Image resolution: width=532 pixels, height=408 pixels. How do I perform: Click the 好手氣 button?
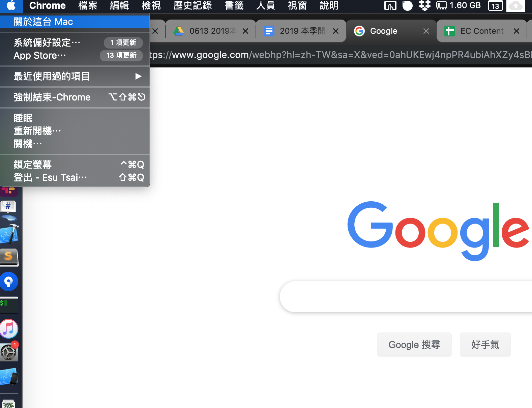[x=485, y=345]
